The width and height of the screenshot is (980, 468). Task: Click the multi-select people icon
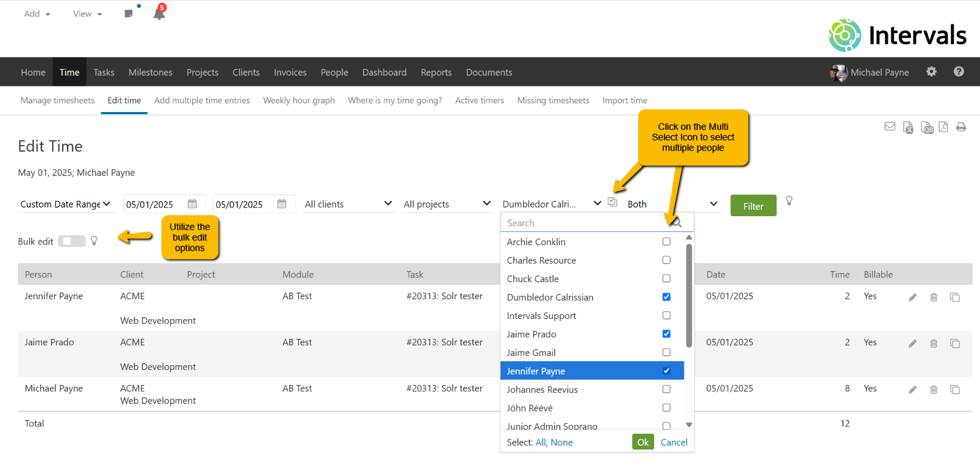[612, 202]
